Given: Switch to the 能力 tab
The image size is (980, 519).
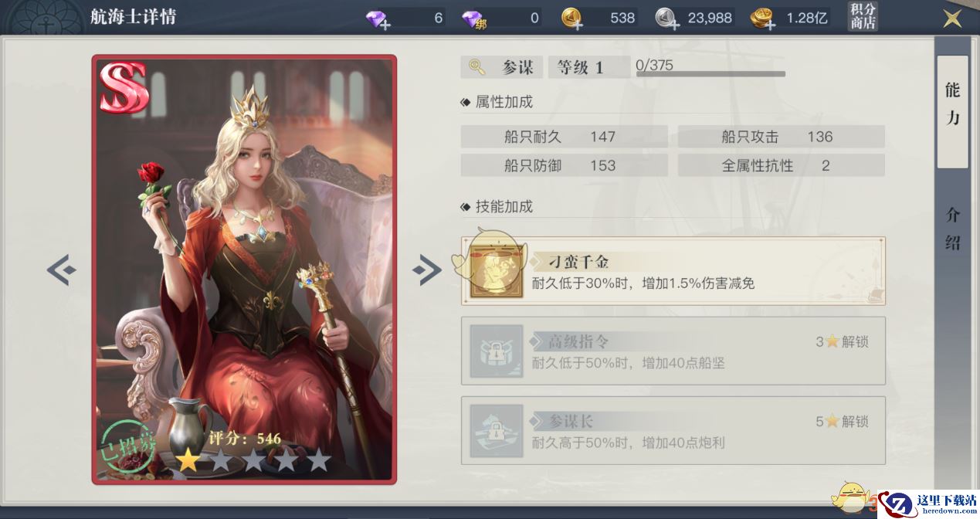Looking at the screenshot, I should click(x=952, y=103).
